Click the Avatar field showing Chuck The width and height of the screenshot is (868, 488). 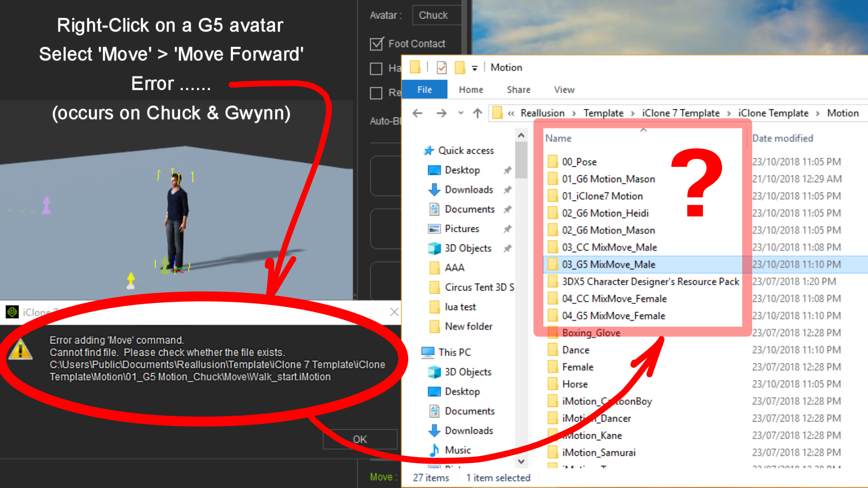(437, 15)
